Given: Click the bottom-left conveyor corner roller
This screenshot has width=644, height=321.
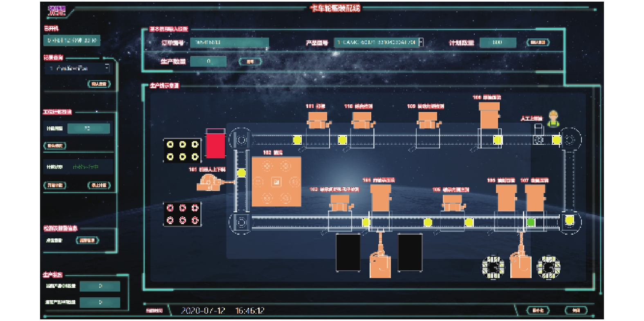Looking at the screenshot, I should [240, 223].
